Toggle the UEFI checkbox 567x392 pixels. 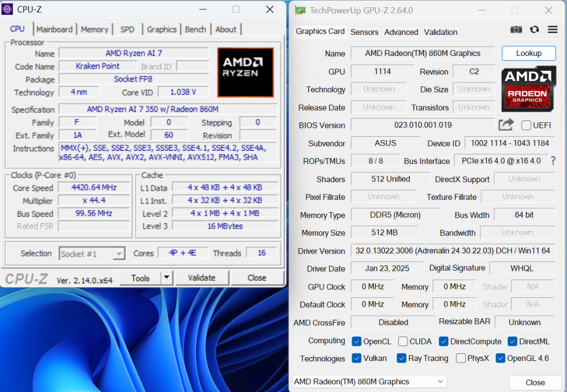tap(526, 126)
